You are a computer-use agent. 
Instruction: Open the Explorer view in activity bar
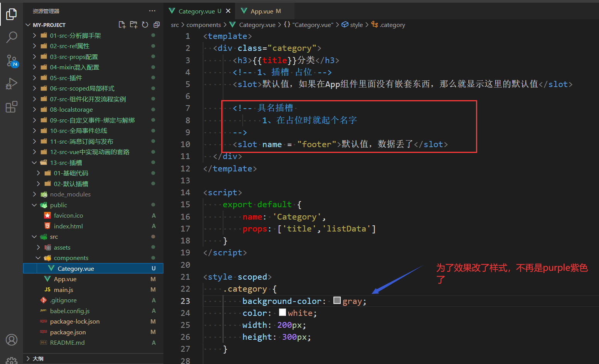pyautogui.click(x=12, y=14)
